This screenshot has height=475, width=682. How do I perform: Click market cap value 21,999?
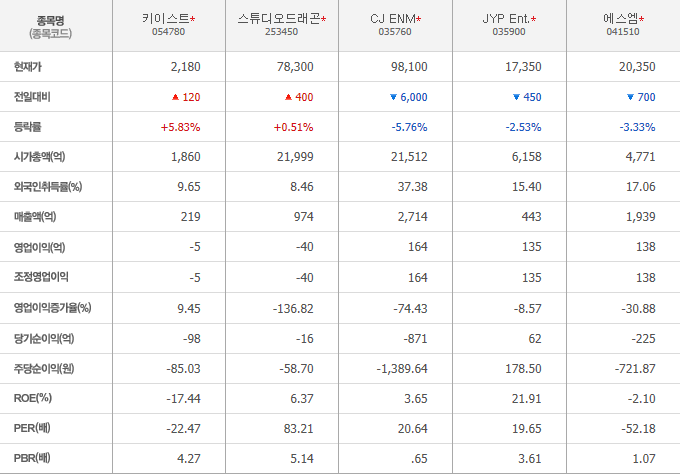pos(295,157)
